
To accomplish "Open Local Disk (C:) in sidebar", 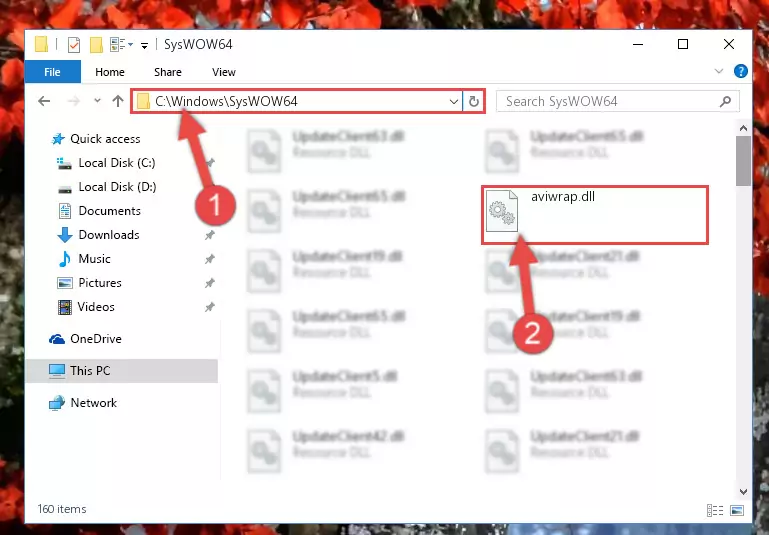I will pyautogui.click(x=117, y=163).
